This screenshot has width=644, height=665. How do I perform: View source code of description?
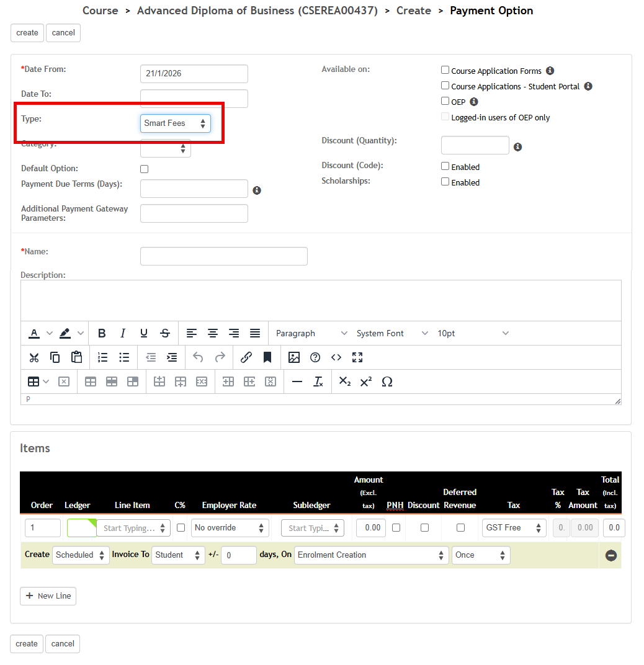point(336,357)
